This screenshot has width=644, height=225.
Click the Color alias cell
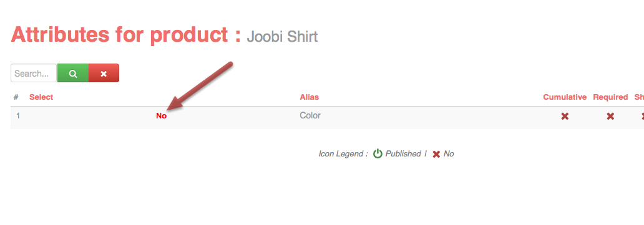(x=310, y=115)
